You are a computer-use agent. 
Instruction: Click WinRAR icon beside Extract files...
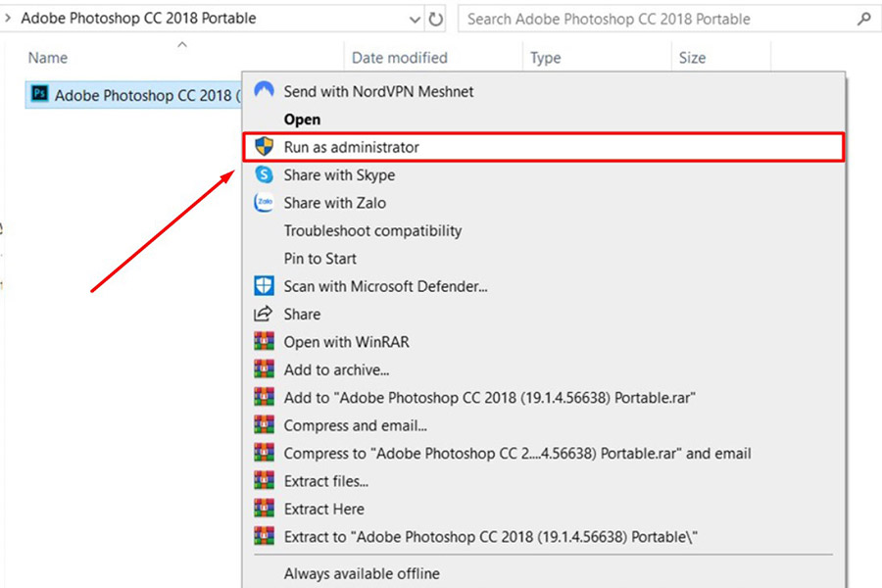264,480
